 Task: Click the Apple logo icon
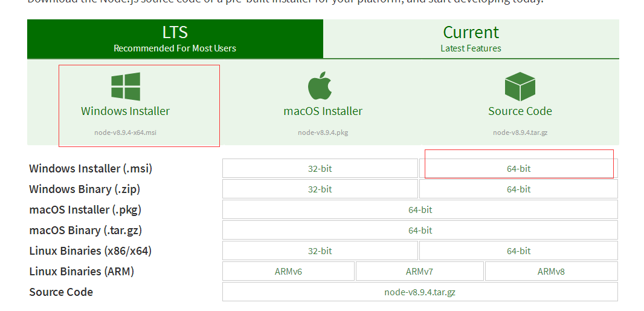[320, 85]
